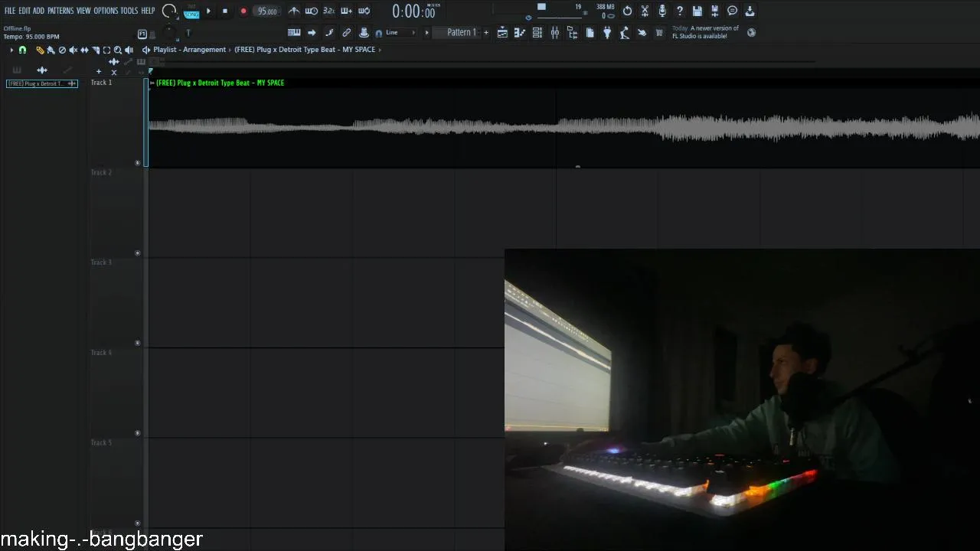
Task: Open the stamp tool icon
Action: coord(364,32)
